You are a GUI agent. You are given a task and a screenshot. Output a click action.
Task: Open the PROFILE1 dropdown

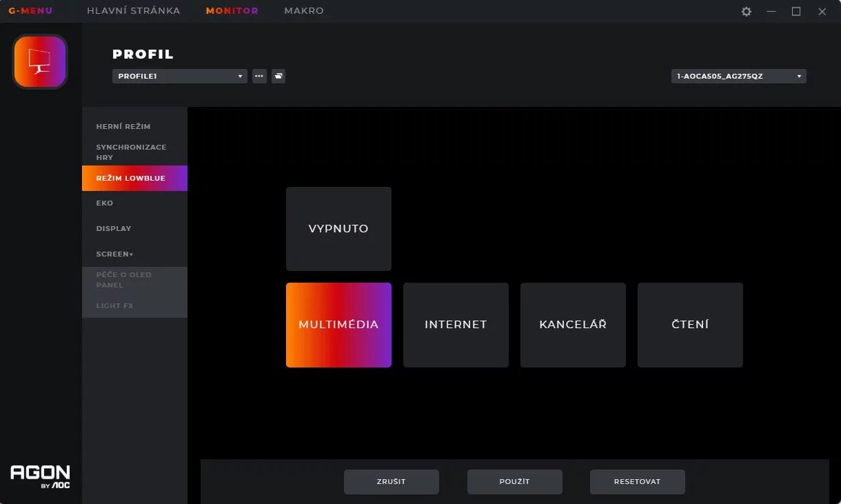pos(180,76)
